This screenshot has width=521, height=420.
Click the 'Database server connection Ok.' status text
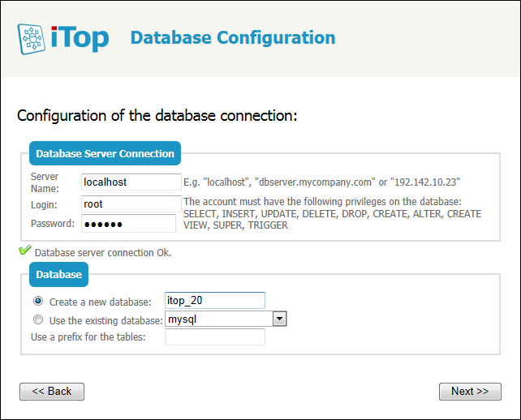(103, 252)
